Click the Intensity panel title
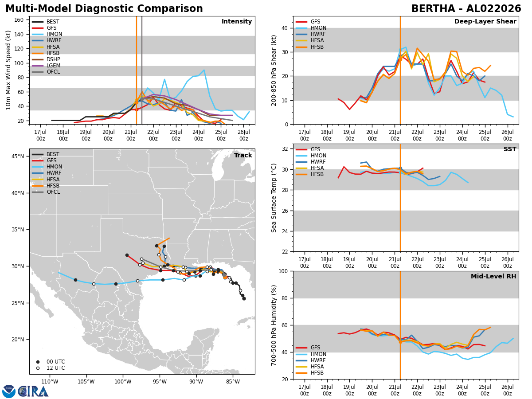This screenshot has width=532, height=399. click(x=237, y=22)
